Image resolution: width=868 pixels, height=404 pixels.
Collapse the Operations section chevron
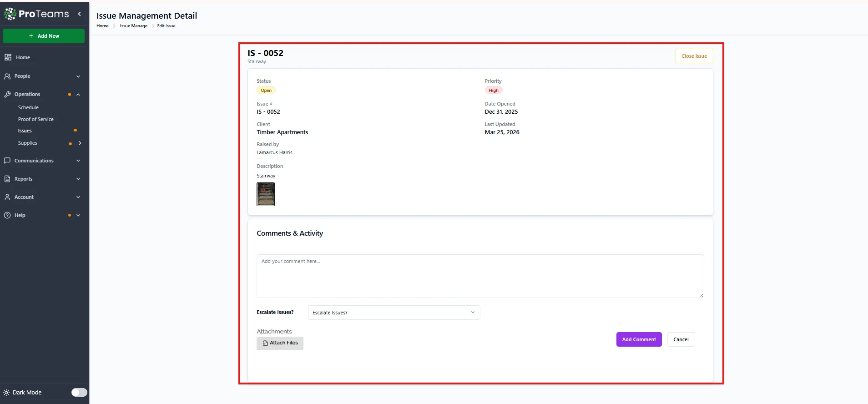78,94
